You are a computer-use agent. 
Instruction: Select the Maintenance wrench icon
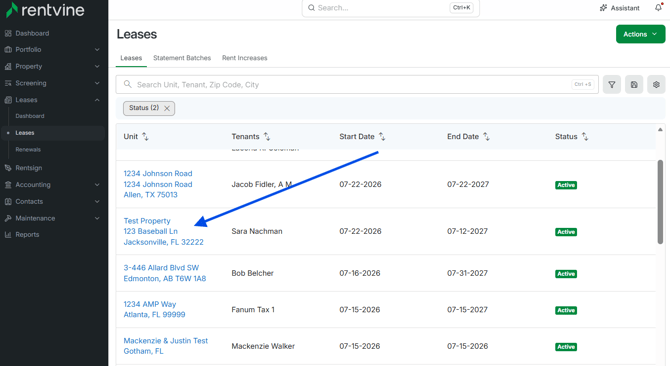[x=8, y=218]
